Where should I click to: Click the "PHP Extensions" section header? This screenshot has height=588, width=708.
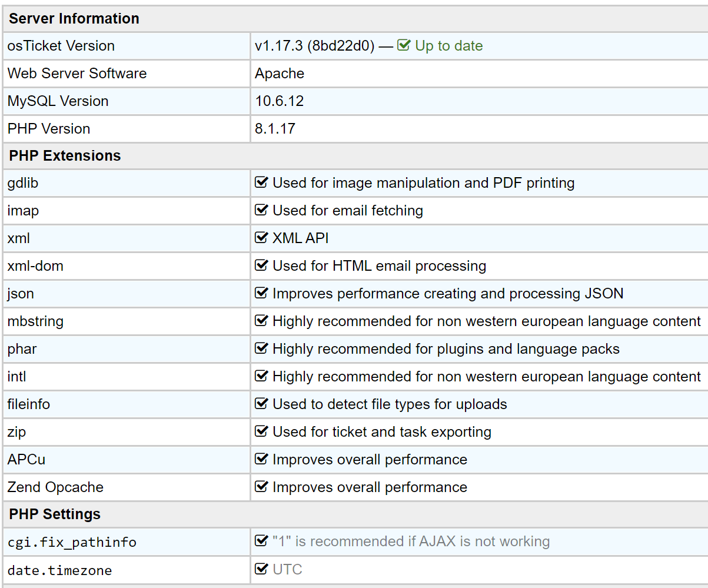(x=65, y=156)
